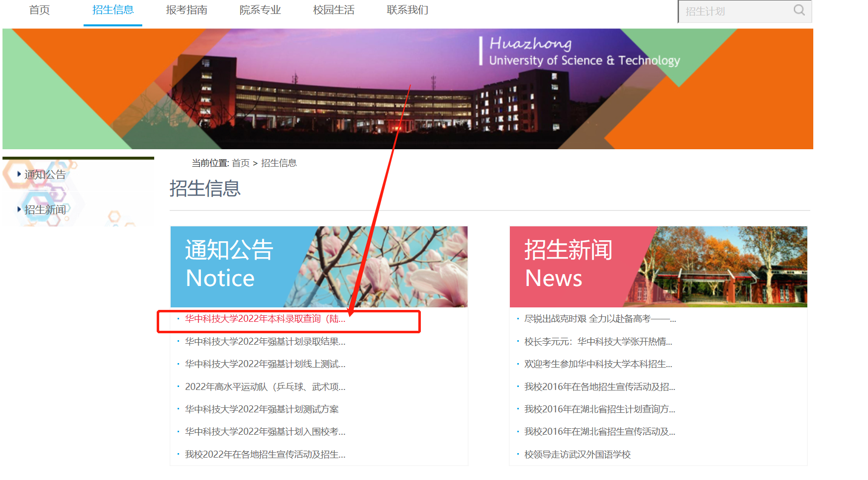Open the 首页 menu item

39,10
